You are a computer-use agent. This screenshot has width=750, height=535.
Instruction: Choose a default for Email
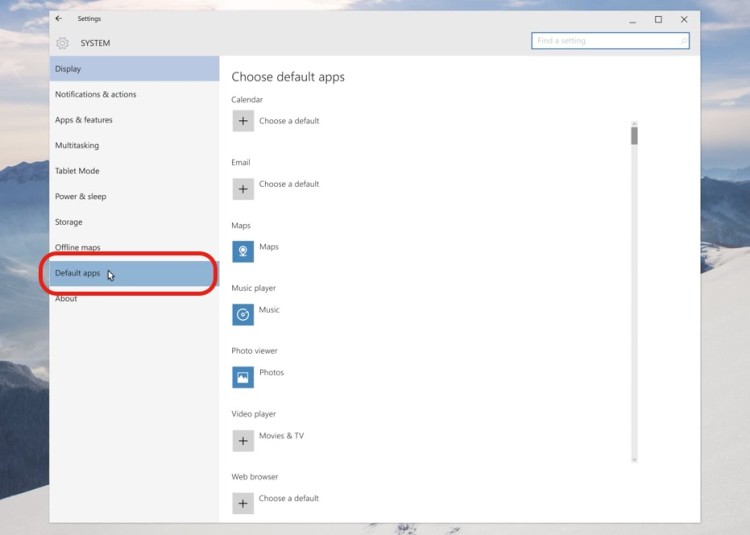(x=289, y=184)
